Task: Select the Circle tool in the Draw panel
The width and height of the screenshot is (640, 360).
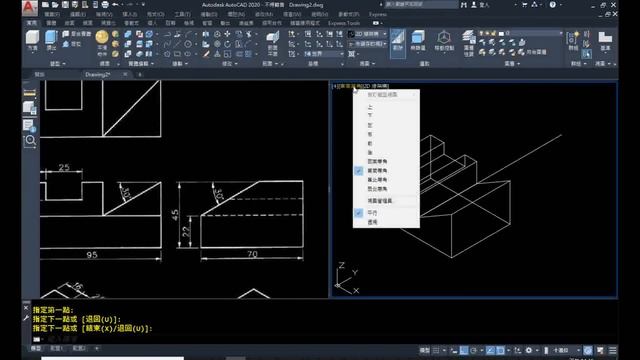Action: point(187,44)
